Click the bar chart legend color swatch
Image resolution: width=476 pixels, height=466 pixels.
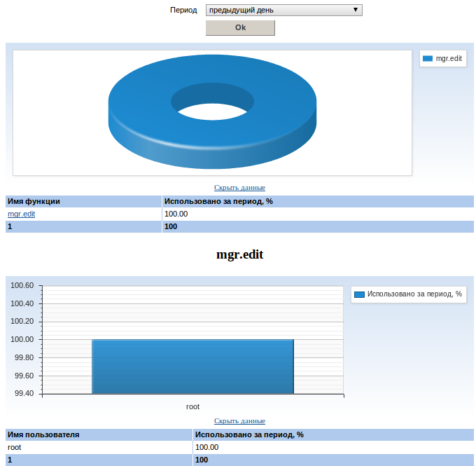point(360,294)
